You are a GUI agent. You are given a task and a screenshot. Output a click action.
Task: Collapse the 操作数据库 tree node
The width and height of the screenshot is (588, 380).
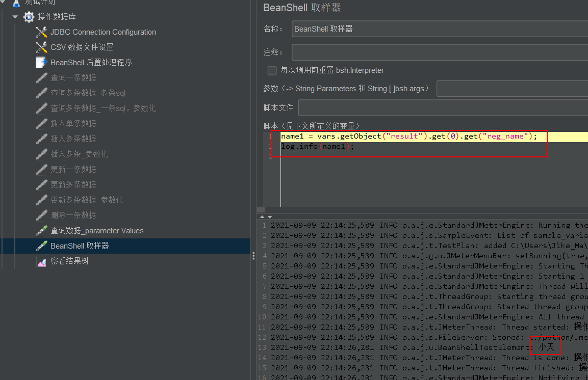(x=15, y=17)
